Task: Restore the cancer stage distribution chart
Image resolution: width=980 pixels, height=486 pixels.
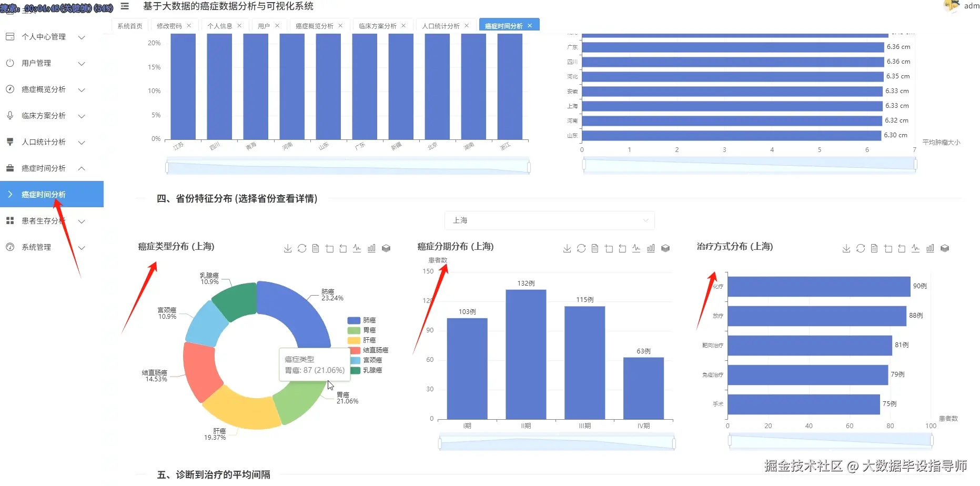Action: point(581,248)
